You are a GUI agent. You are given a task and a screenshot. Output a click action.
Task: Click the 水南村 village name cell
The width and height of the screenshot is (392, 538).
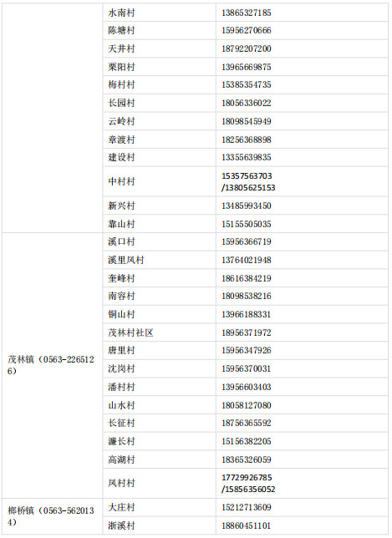coord(160,13)
